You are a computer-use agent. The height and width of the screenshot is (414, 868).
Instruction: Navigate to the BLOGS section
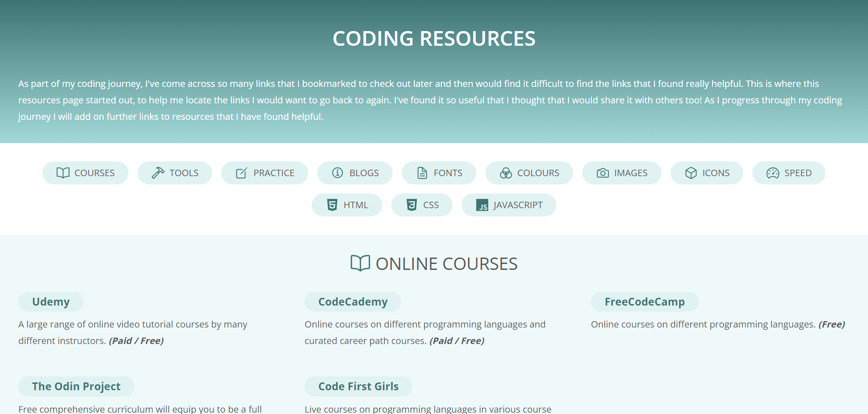click(355, 173)
